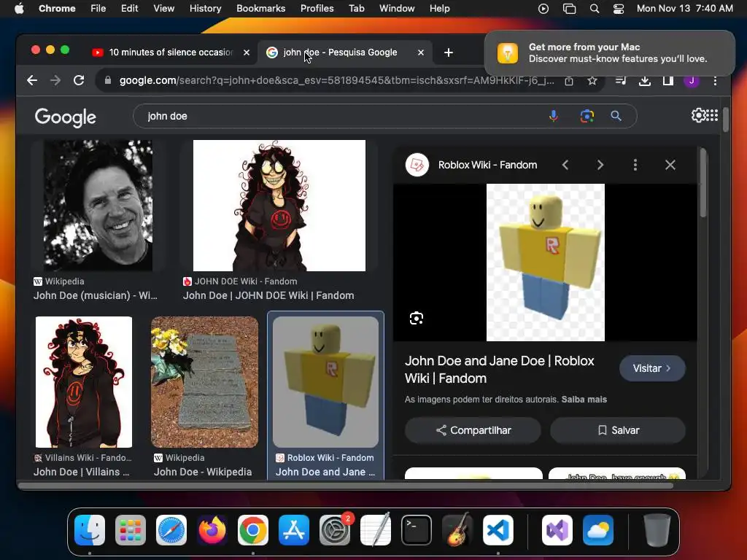Viewport: 747px width, 560px height.
Task: Bookmark this page with the star icon
Action: click(592, 81)
